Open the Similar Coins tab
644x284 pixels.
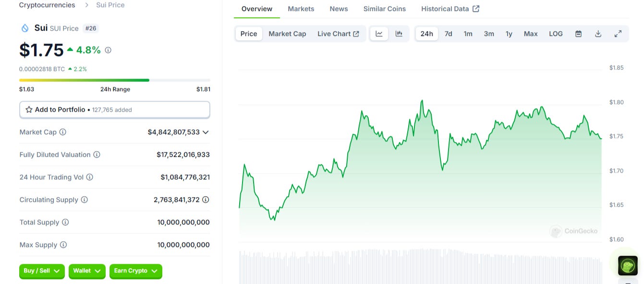point(385,9)
